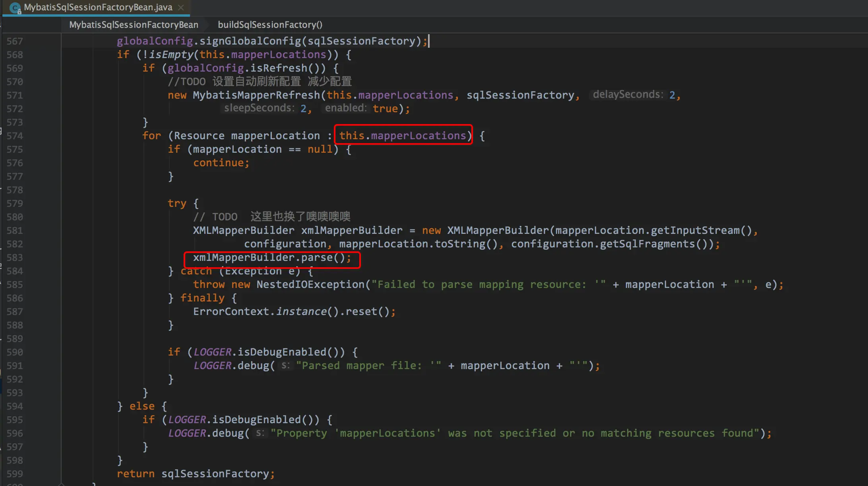Click line number 583 in the gutter
This screenshot has width=868, height=486.
[15, 258]
